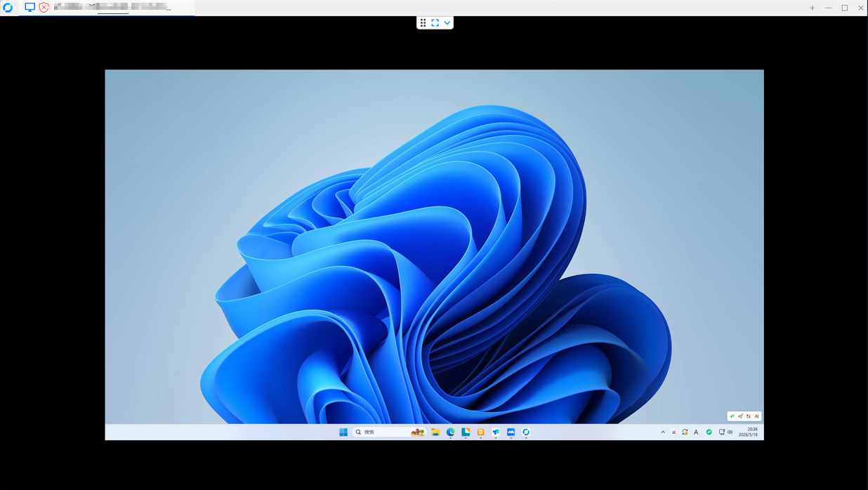Open the orange square app on taskbar
The image size is (868, 490).
point(481,432)
